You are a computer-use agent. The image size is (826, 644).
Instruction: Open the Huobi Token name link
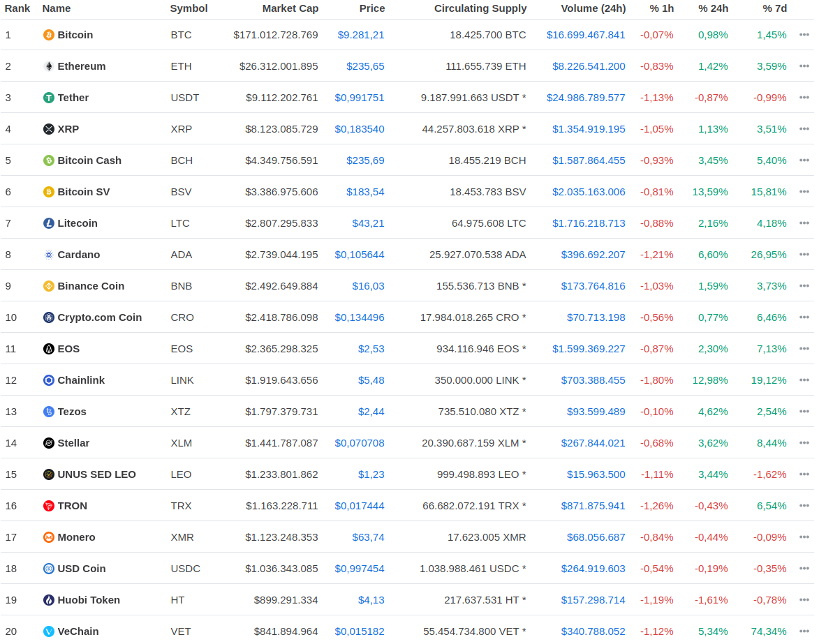(89, 600)
